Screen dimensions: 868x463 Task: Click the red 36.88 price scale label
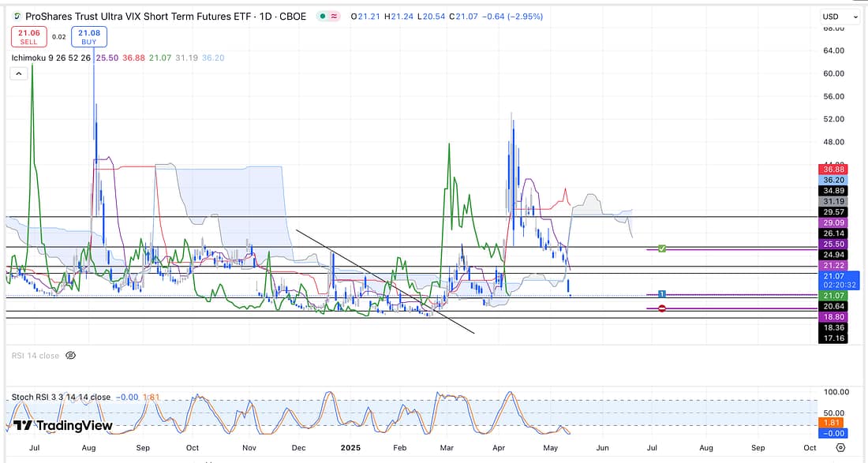coord(833,169)
